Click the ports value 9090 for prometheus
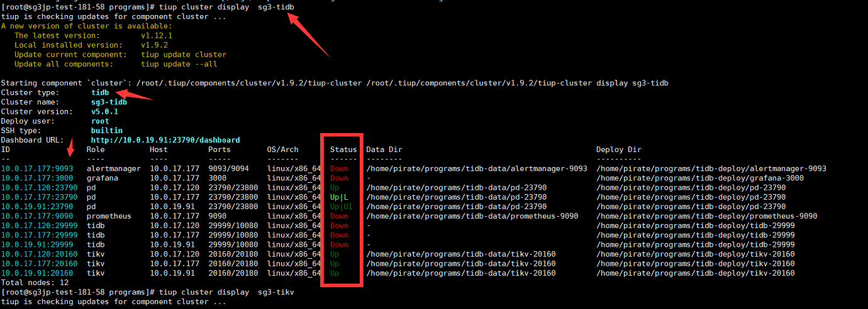This screenshot has height=309, width=868. [217, 216]
